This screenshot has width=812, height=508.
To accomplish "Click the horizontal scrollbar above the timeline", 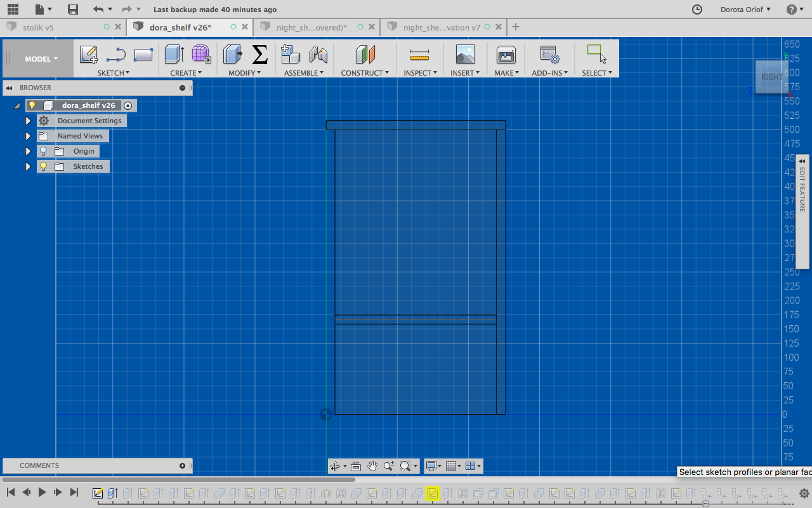I will 180,479.
